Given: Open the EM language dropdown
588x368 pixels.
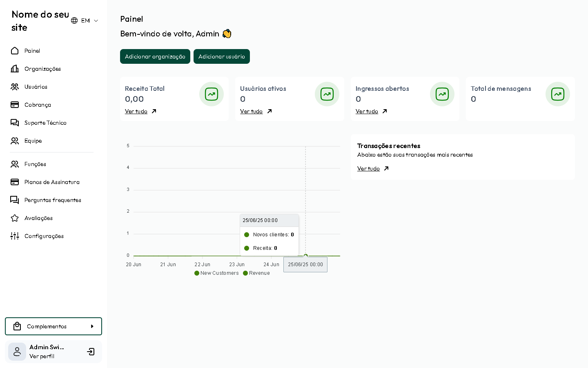Looking at the screenshot, I should [x=90, y=20].
